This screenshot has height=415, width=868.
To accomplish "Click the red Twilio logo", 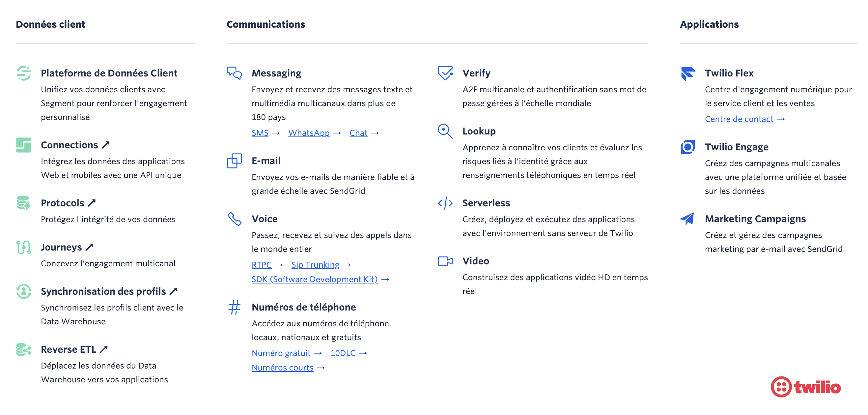I will [x=806, y=387].
